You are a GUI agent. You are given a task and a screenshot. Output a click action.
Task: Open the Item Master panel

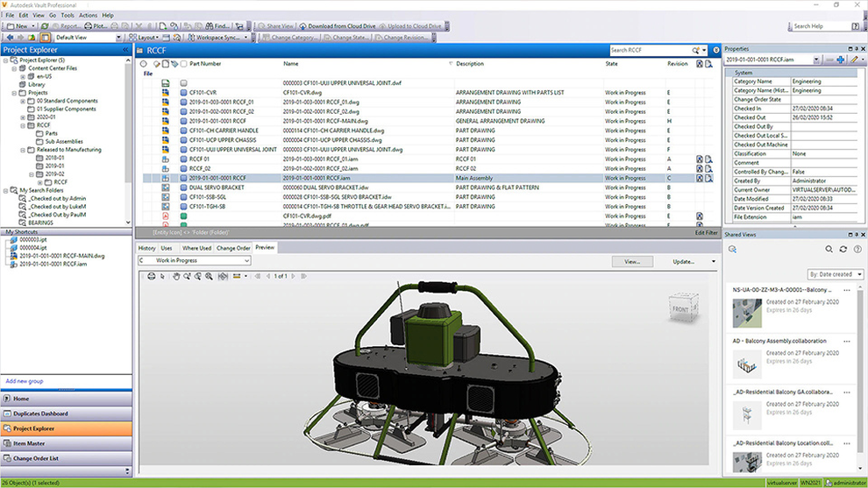67,443
